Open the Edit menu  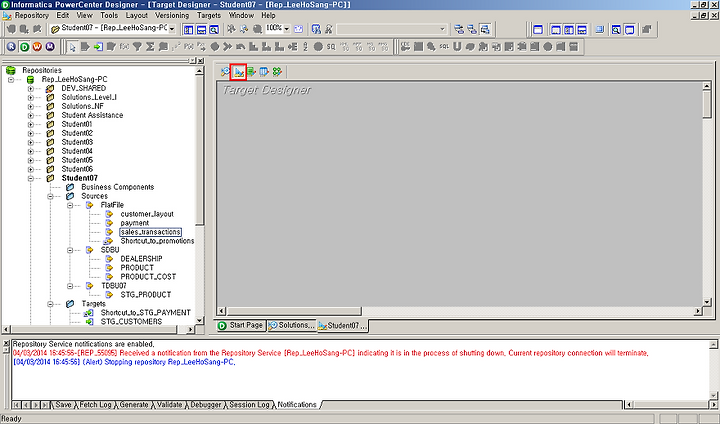tap(63, 15)
